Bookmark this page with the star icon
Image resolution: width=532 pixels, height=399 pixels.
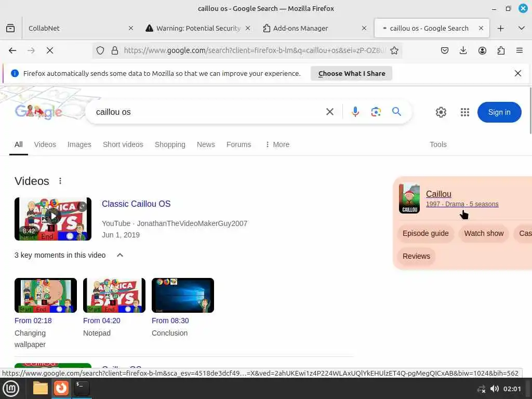click(x=394, y=50)
